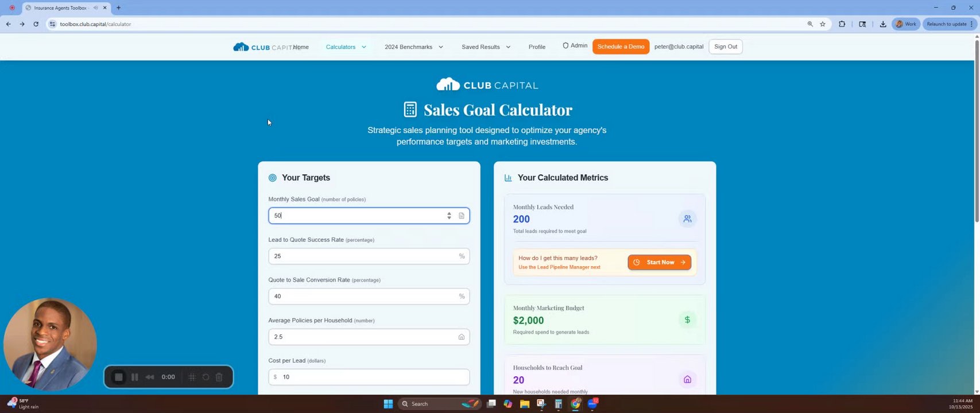The width and height of the screenshot is (980, 413).
Task: Click the Sign Out button
Action: point(726,46)
